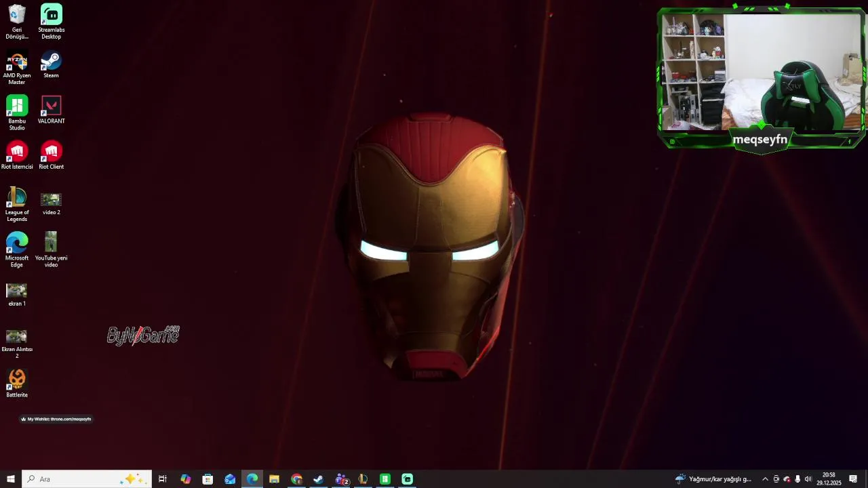Click the OneDrive cloud tray icon
Viewport: 868px width, 488px height.
click(x=787, y=479)
